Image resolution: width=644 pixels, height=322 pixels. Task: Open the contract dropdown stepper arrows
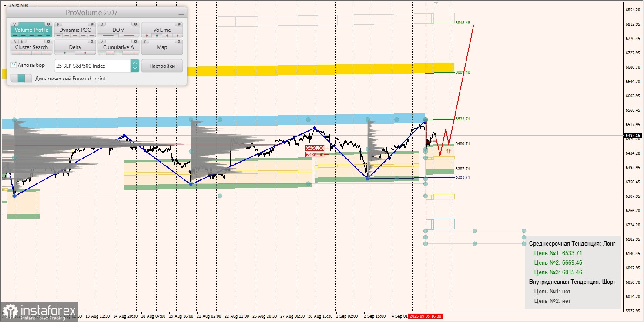tap(135, 66)
